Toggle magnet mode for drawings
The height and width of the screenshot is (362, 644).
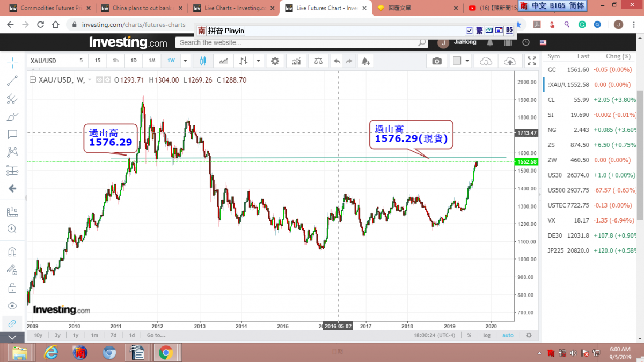[12, 252]
